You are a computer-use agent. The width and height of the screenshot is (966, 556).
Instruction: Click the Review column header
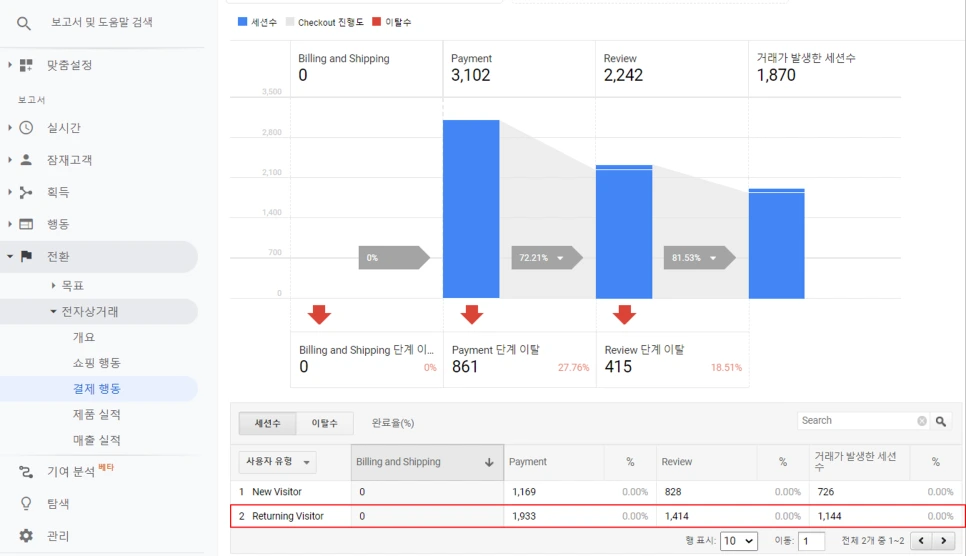pyautogui.click(x=676, y=462)
